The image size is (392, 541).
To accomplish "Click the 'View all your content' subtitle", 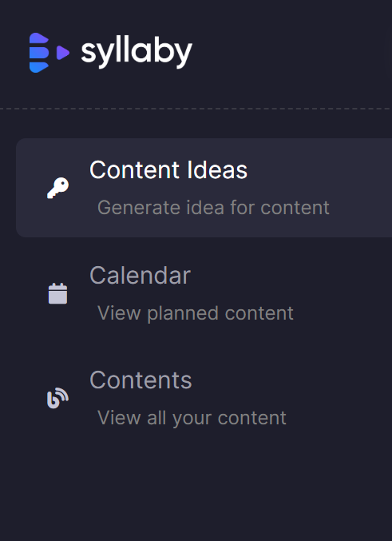I will (192, 418).
